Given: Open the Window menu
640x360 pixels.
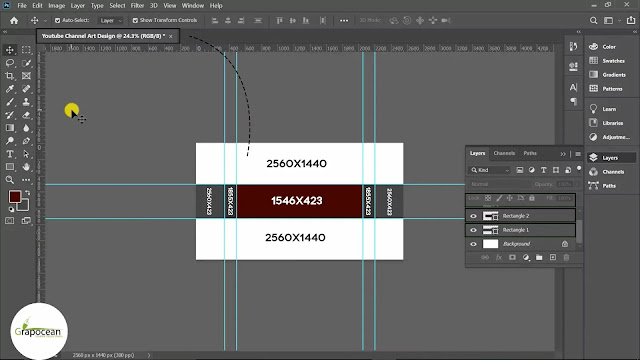Looking at the screenshot, I should (193, 6).
